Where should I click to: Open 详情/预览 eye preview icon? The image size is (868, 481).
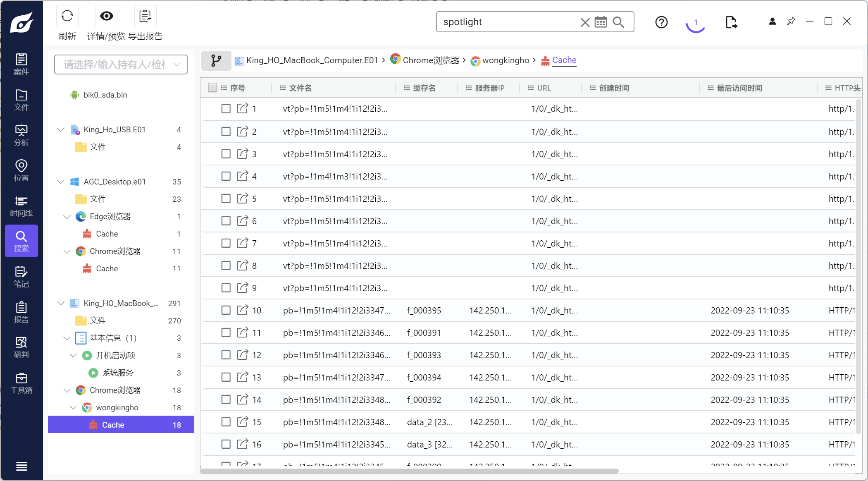tap(106, 16)
